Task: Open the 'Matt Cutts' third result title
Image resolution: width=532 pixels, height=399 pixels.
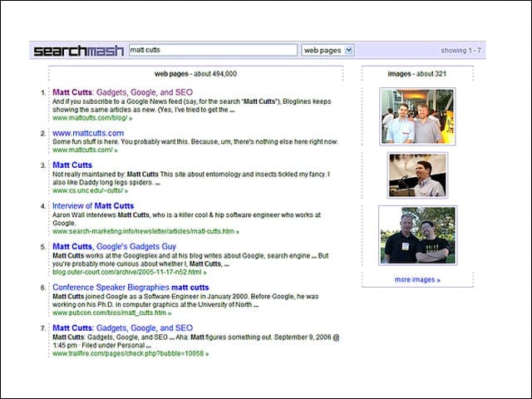Action: coord(72,165)
